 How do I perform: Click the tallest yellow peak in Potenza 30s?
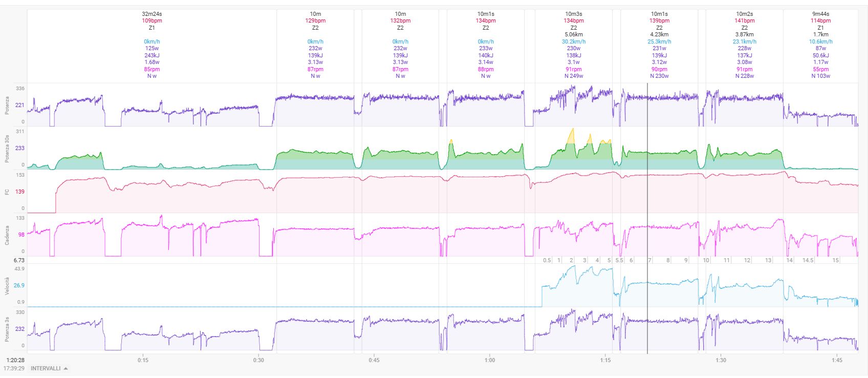point(572,131)
